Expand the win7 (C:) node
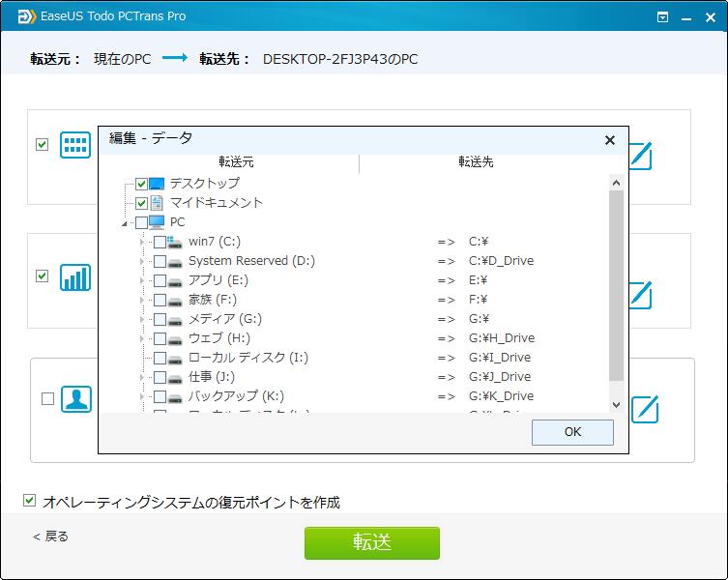This screenshot has height=580, width=728. (142, 242)
